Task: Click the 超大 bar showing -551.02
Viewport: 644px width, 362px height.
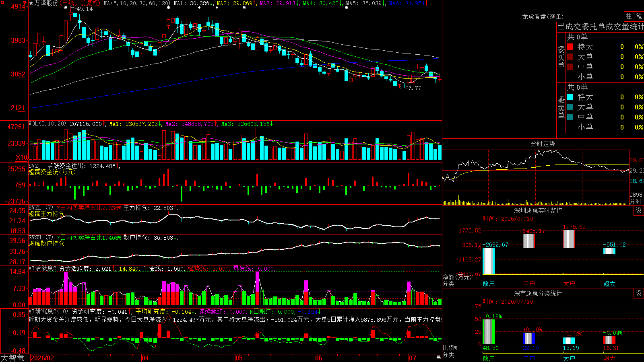Action: click(x=609, y=251)
